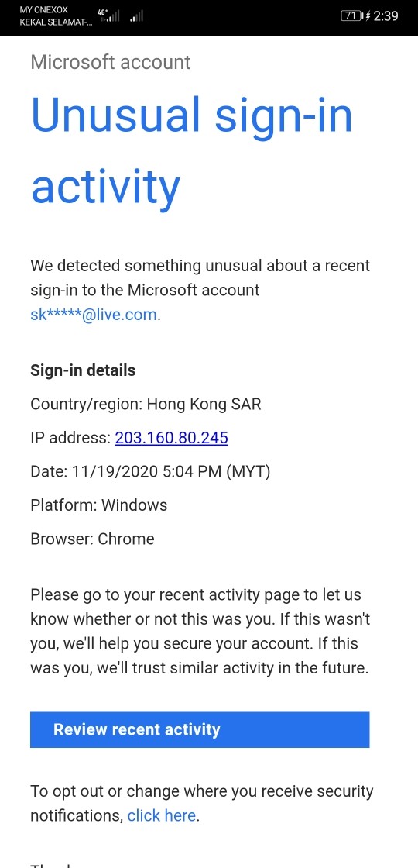418x868 pixels.
Task: Tap the 2:39 clock in status bar
Action: coord(386,16)
